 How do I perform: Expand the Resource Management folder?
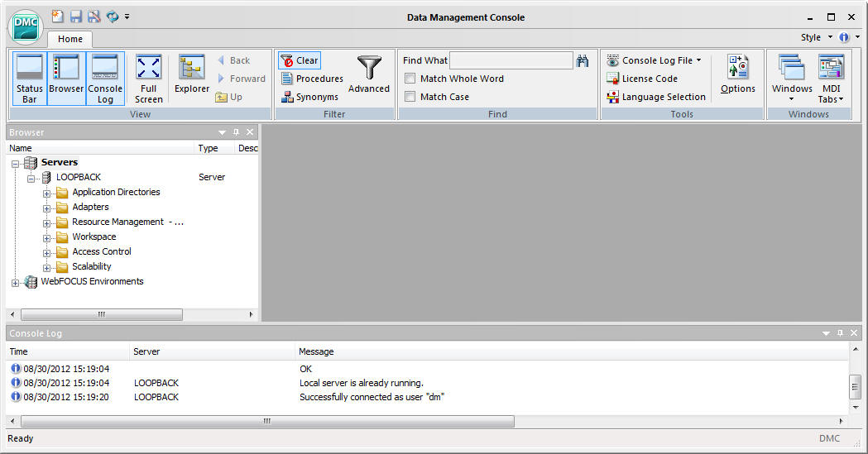pyautogui.click(x=46, y=223)
